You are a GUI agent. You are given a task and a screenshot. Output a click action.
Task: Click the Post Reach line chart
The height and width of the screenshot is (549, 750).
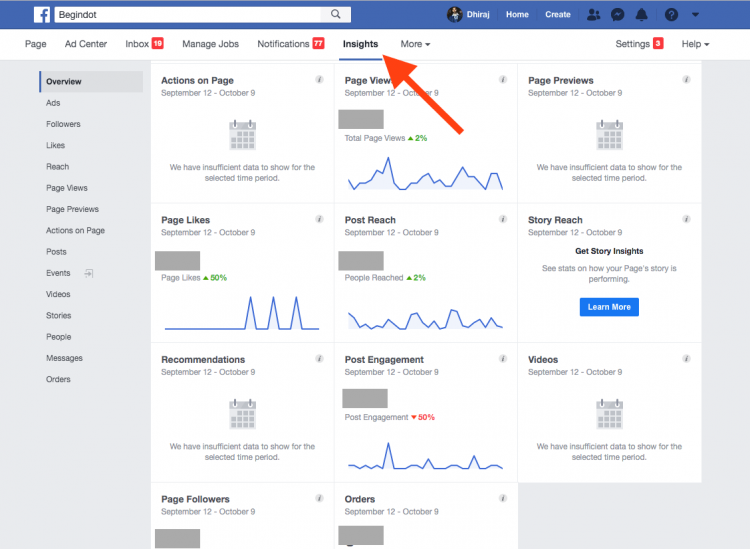click(425, 319)
